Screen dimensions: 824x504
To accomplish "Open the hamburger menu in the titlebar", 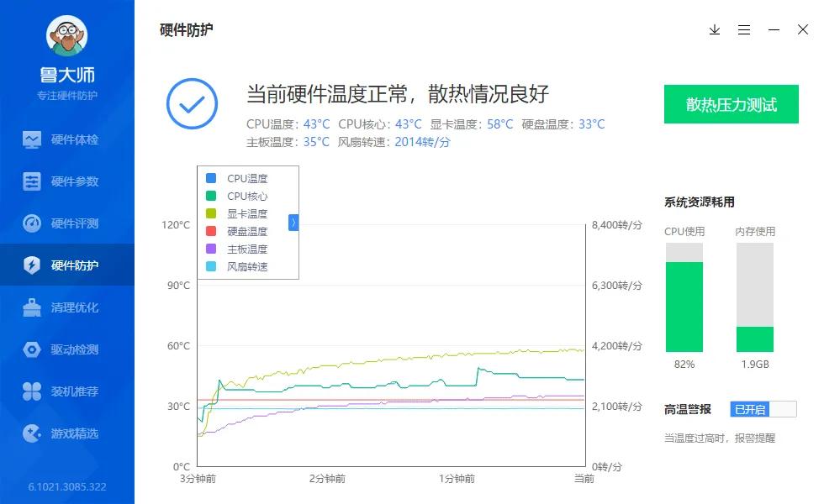I will coord(743,29).
